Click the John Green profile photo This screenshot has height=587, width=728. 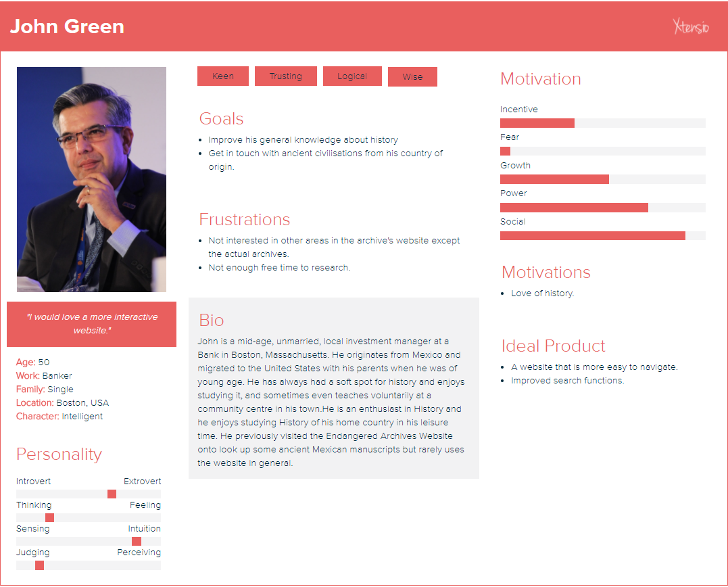tap(91, 179)
